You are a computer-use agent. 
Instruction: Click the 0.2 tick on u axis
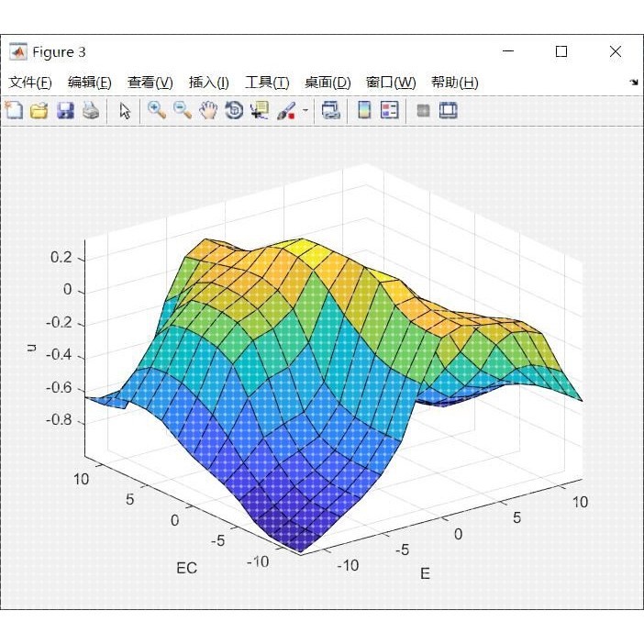click(61, 258)
